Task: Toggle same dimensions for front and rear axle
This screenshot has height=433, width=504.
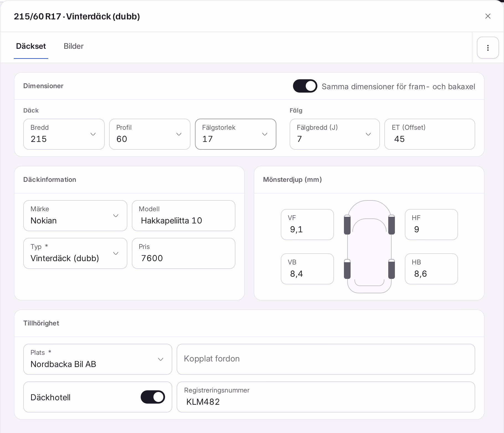Action: 305,86
